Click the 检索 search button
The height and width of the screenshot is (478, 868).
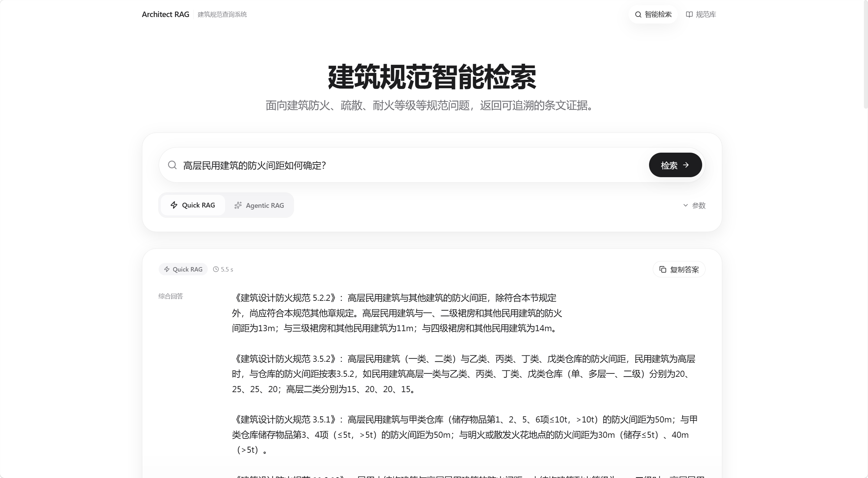click(675, 165)
